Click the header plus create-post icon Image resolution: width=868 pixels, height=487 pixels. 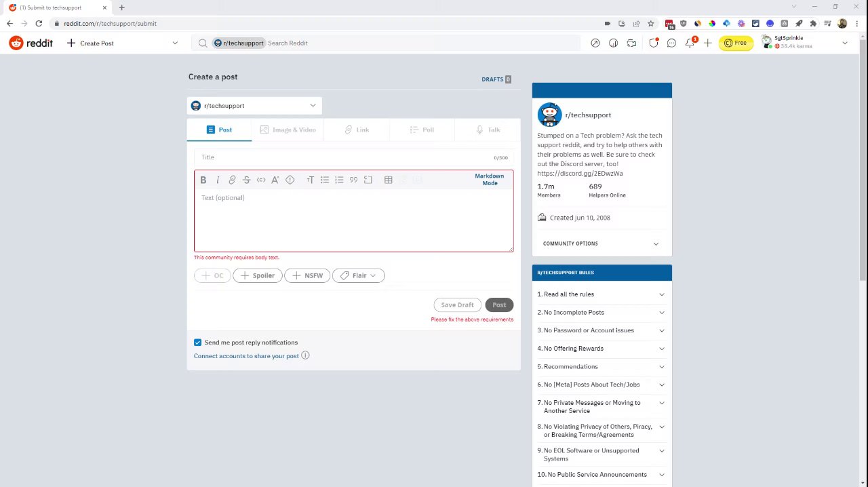click(707, 43)
